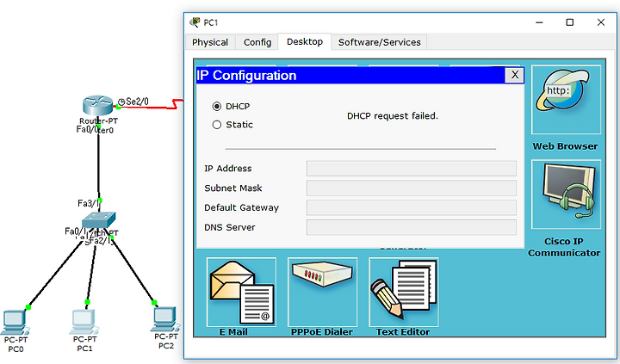Image resolution: width=620 pixels, height=364 pixels.
Task: Click the Fa3/1 port label
Action: (x=88, y=204)
